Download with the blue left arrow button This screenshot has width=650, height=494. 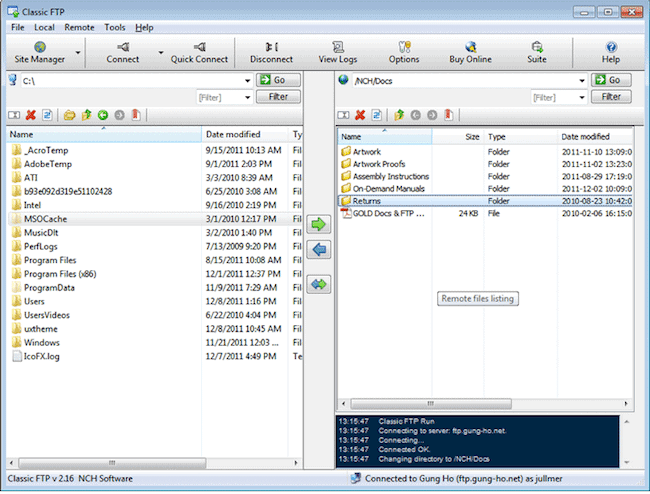coord(318,249)
